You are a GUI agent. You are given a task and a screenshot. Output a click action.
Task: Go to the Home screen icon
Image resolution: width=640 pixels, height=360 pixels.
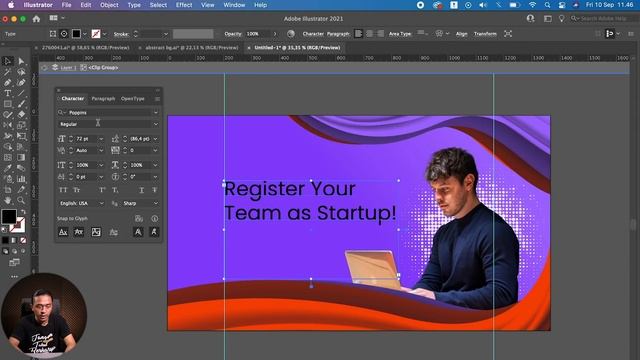point(36,19)
